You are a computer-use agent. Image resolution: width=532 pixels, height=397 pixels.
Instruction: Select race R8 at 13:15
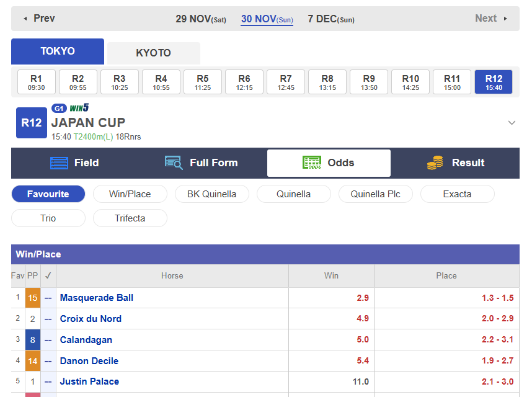[x=327, y=82]
